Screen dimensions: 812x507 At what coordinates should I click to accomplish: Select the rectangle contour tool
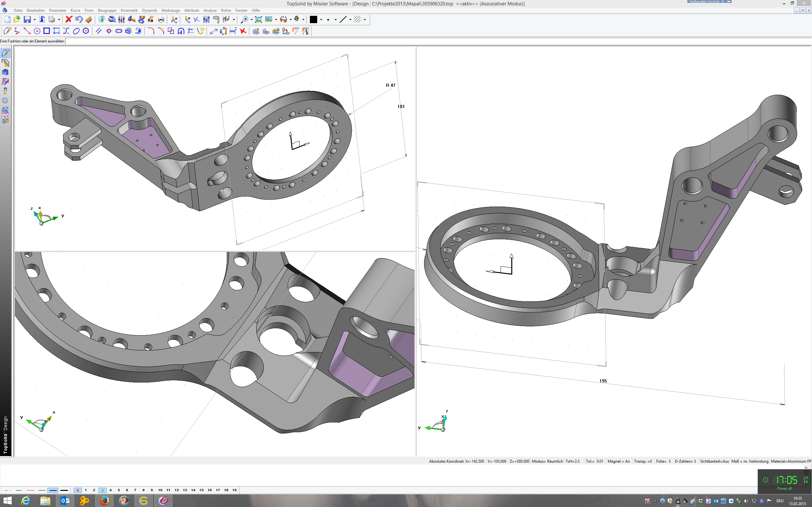tap(47, 31)
